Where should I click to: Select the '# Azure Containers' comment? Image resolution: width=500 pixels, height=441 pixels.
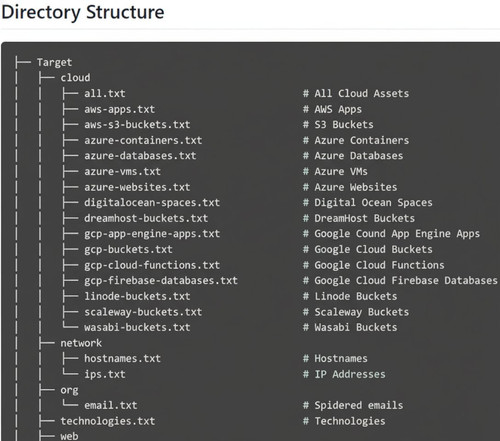(356, 140)
